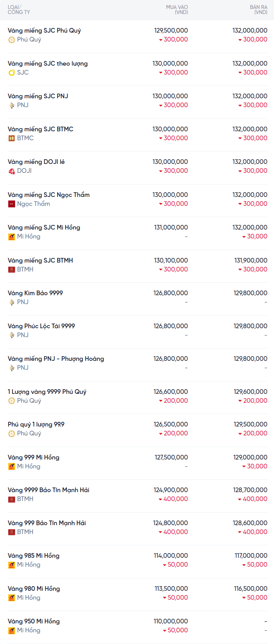Click the Mi Hồng logo under Vàng miếng SJC Mi Hồng

12,237
